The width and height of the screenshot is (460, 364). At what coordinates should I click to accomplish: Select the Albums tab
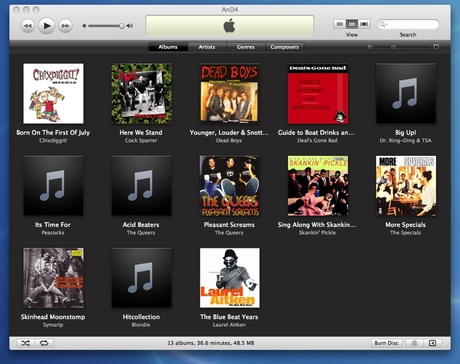(x=168, y=47)
